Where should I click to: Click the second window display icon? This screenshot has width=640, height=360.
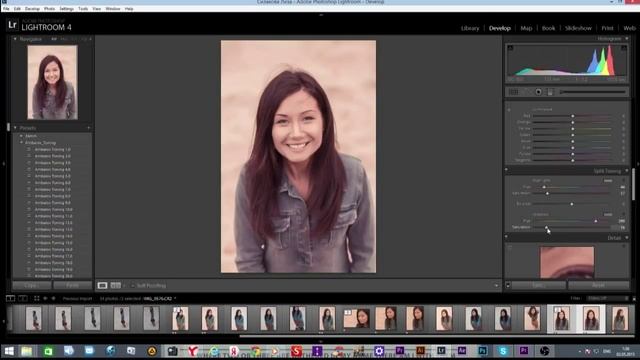point(23,298)
